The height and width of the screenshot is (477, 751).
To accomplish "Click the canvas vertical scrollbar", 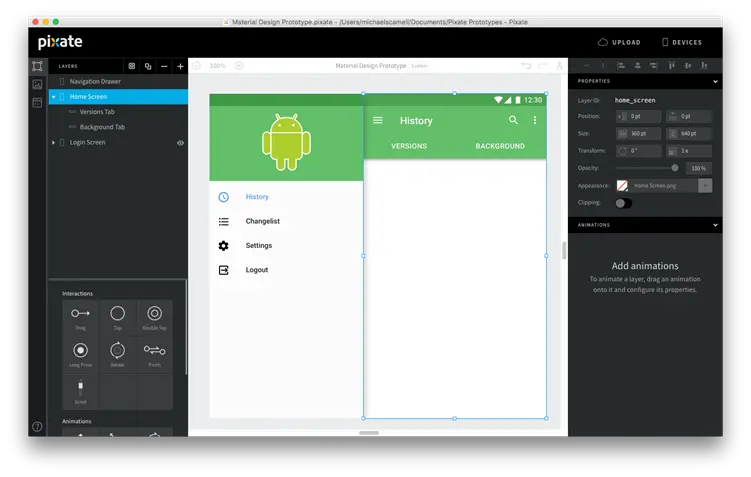I will 564,250.
